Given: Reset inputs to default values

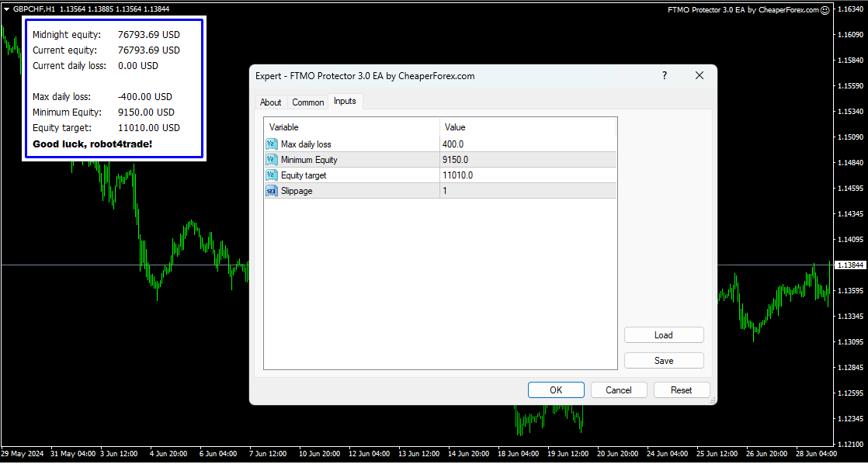Looking at the screenshot, I should (x=681, y=390).
